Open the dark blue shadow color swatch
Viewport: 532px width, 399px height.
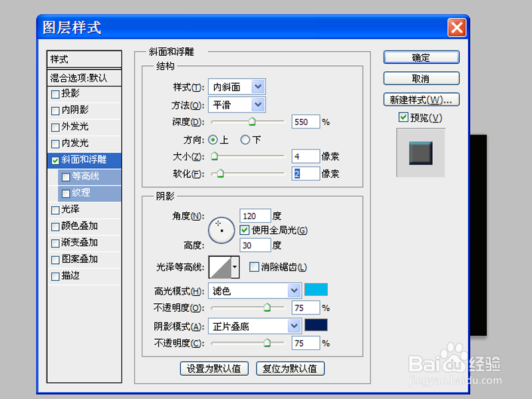point(316,325)
